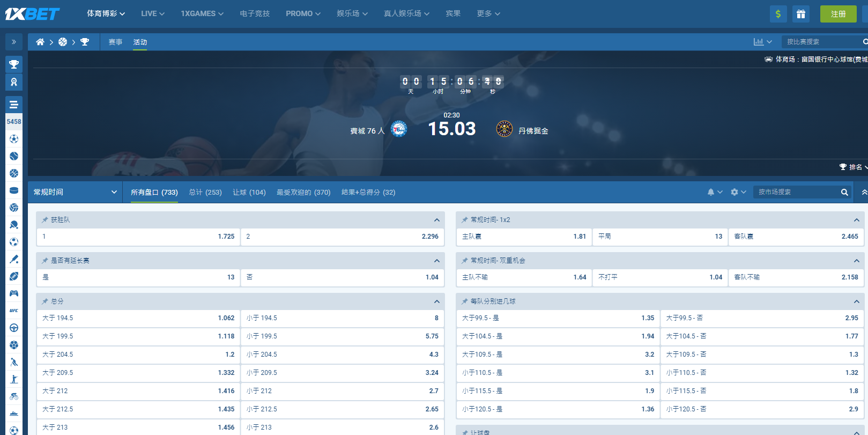Image resolution: width=868 pixels, height=435 pixels.
Task: Open the LIVE menu
Action: 152,13
